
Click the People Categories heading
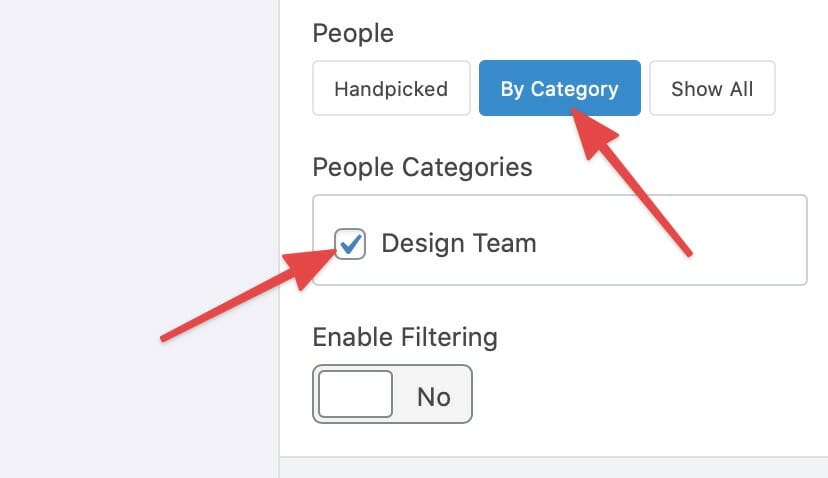422,167
